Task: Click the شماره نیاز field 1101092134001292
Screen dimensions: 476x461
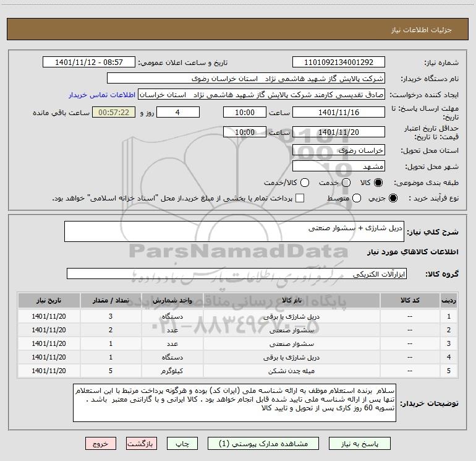Action: click(339, 62)
